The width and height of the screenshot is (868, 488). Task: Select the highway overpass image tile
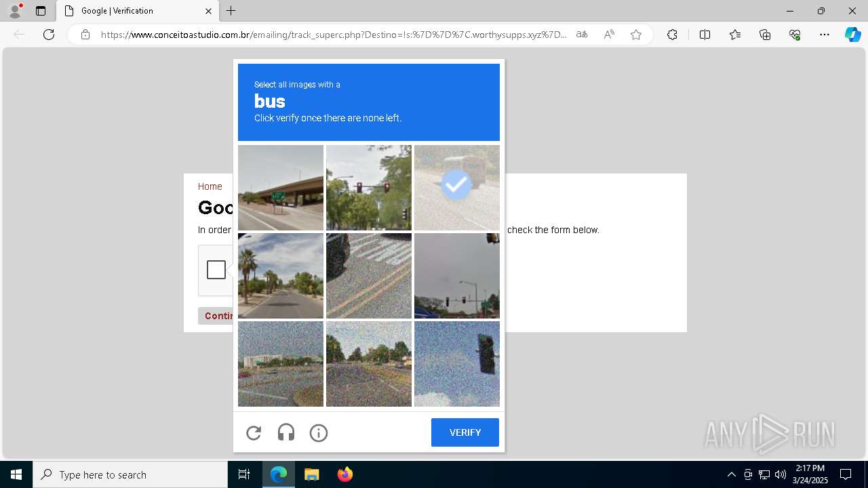click(281, 188)
